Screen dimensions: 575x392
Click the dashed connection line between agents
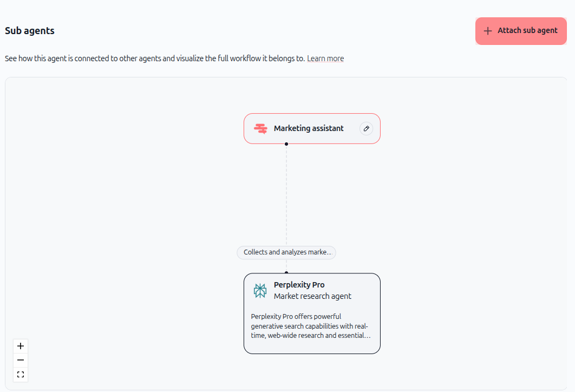point(286,194)
